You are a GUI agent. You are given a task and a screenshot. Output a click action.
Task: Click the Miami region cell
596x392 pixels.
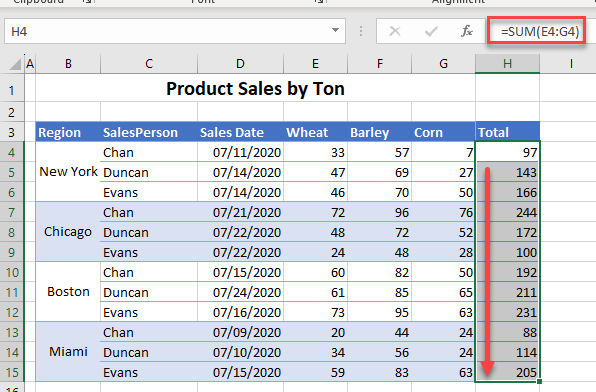click(68, 352)
